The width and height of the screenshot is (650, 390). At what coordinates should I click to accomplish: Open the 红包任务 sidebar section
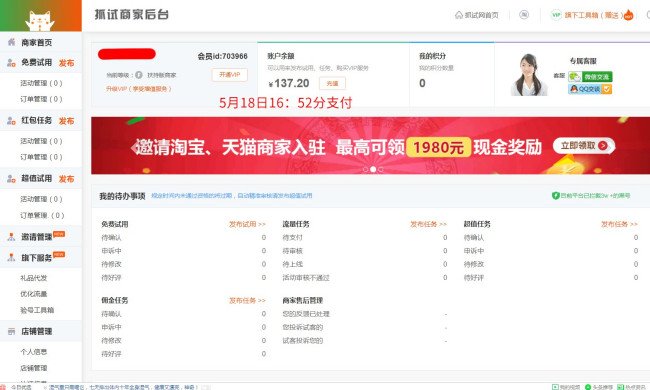(36, 121)
